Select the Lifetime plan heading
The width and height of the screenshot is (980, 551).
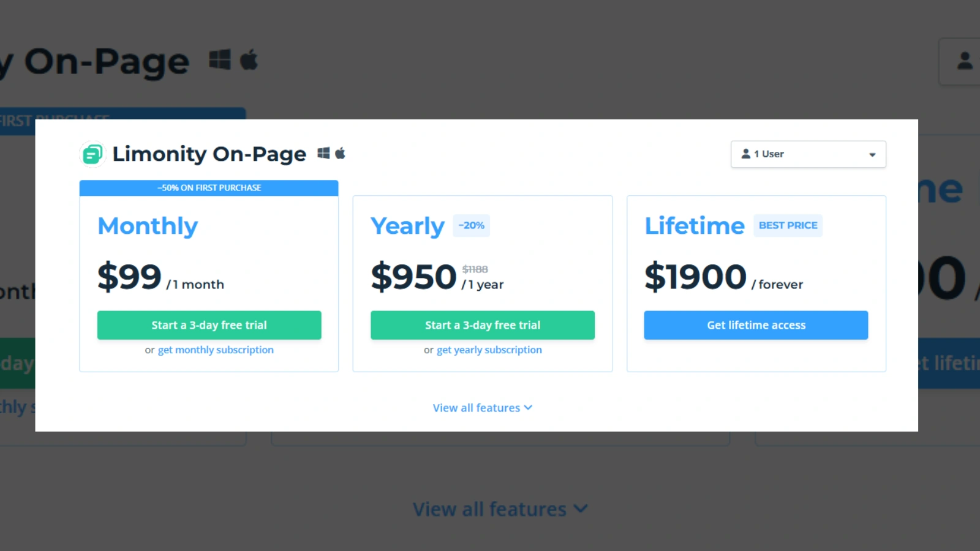pyautogui.click(x=695, y=226)
